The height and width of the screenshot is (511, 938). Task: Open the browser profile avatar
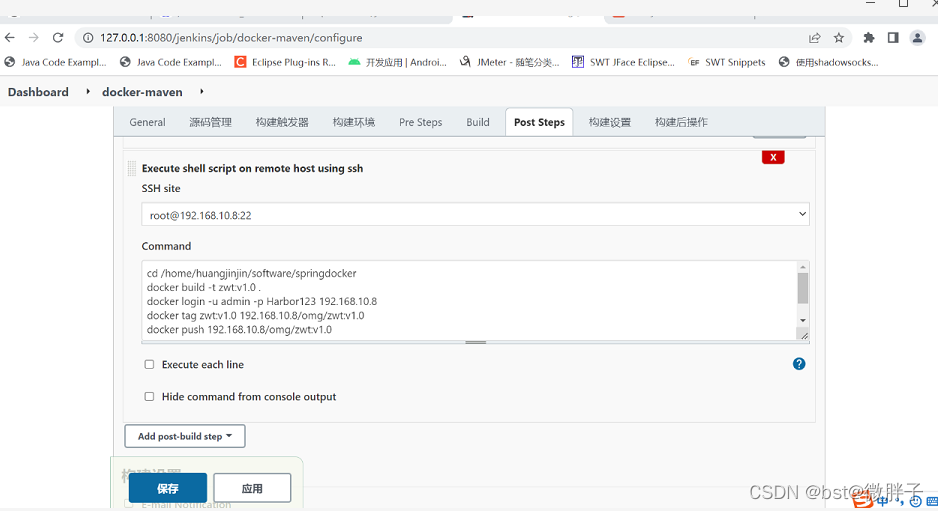(917, 38)
